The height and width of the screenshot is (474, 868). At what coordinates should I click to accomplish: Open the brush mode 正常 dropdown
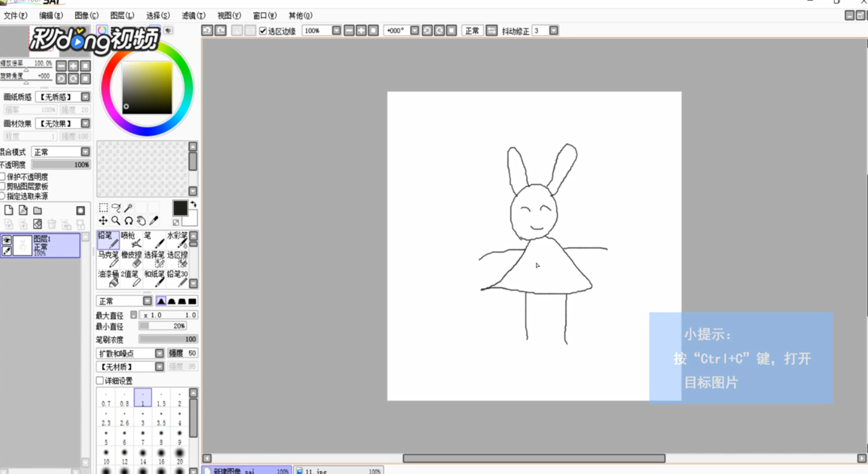(x=147, y=301)
